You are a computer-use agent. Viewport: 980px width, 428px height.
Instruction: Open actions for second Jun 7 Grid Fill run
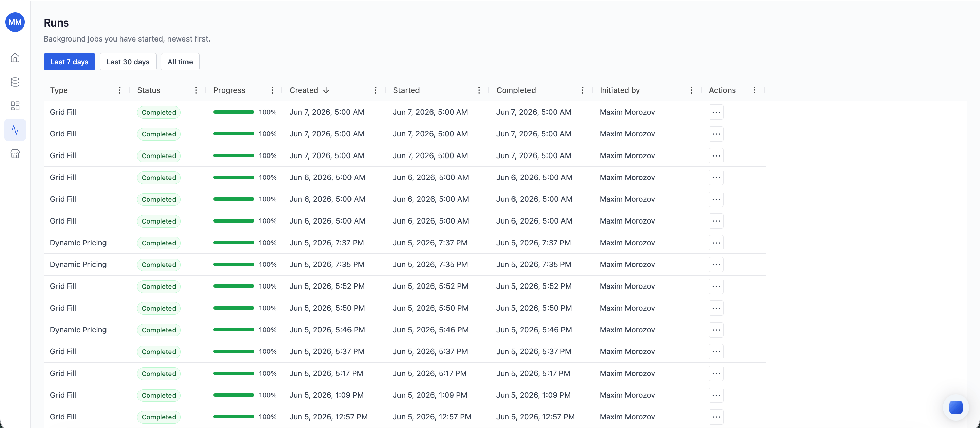[x=716, y=134]
